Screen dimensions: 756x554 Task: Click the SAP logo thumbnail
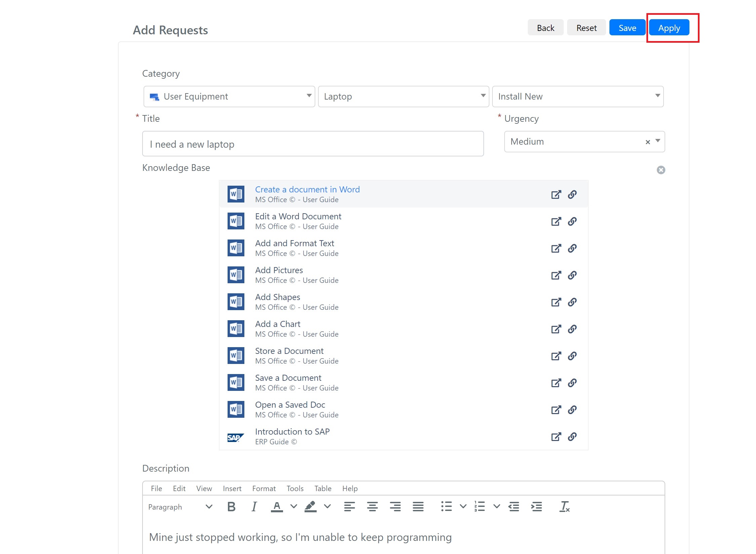(x=236, y=437)
